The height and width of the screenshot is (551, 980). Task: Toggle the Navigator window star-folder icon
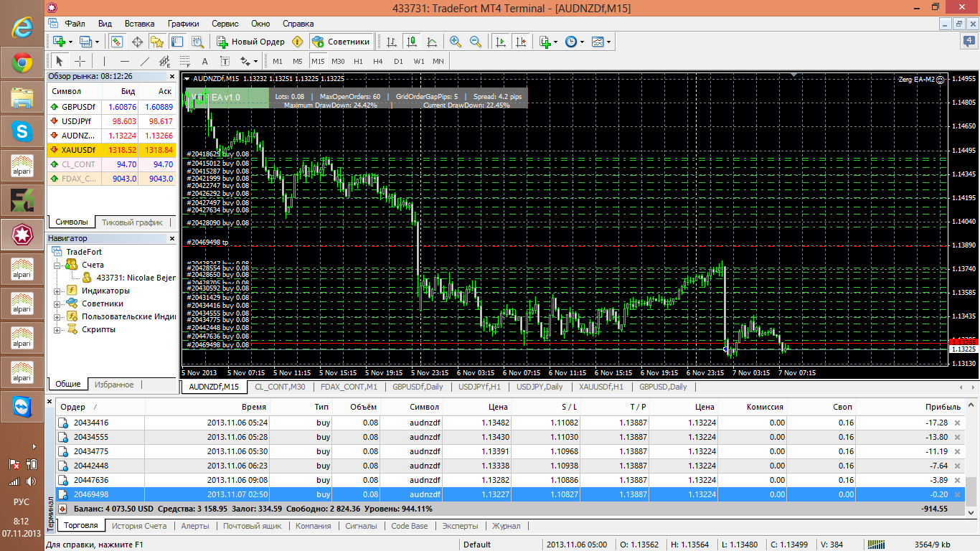tap(156, 42)
